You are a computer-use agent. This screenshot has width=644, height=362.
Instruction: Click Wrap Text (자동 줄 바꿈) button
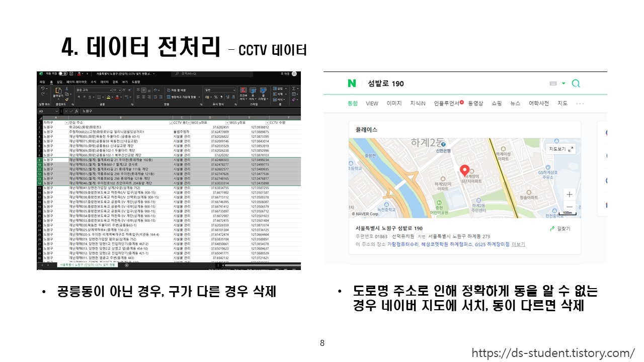[177, 90]
